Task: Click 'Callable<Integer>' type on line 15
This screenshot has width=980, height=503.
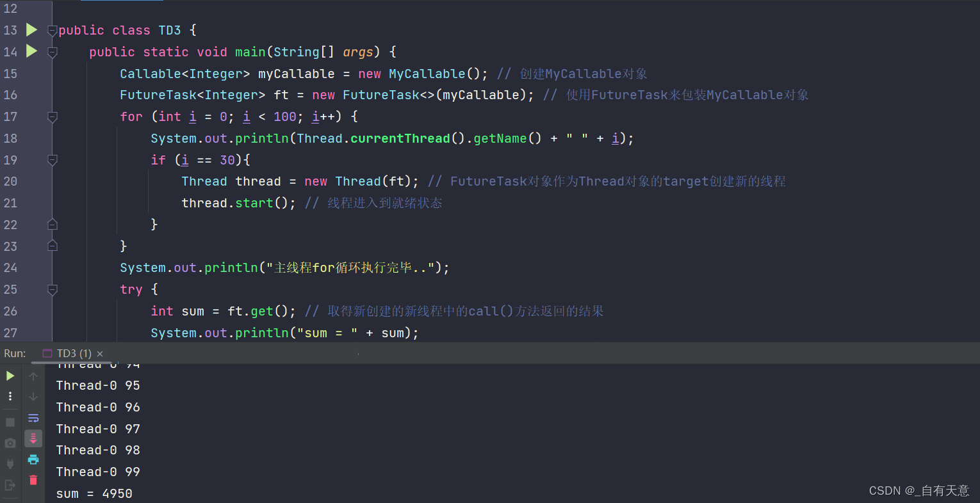Action: (x=185, y=74)
